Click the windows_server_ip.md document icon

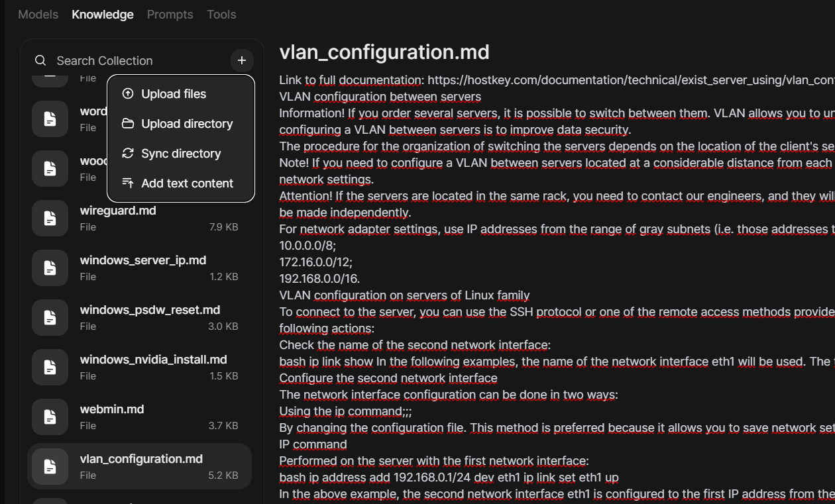coord(50,268)
